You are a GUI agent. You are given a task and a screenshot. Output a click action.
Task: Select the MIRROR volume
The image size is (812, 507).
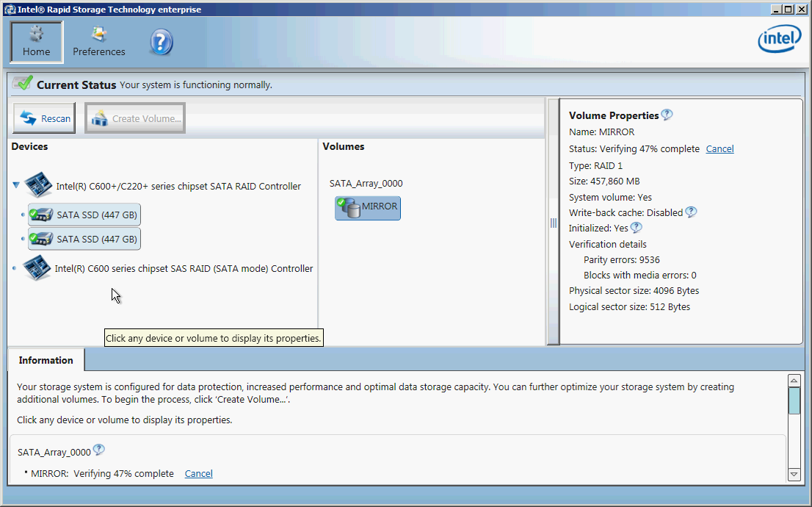[x=368, y=208]
